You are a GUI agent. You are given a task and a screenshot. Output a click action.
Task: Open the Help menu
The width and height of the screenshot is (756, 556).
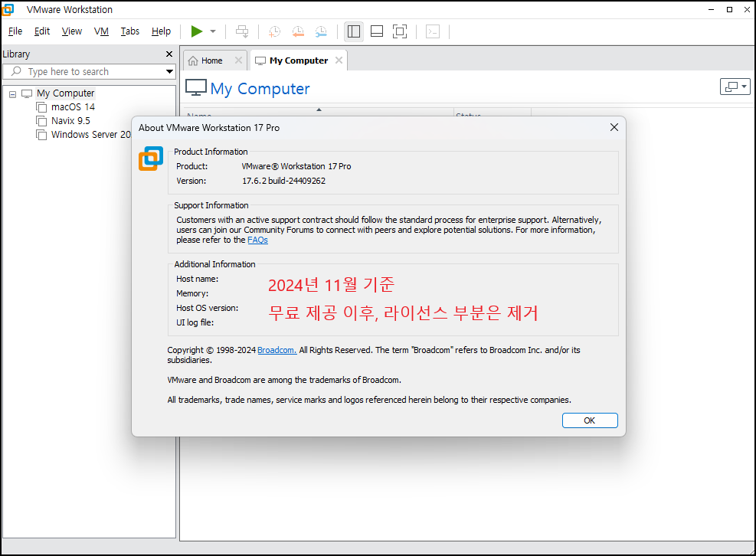click(161, 31)
